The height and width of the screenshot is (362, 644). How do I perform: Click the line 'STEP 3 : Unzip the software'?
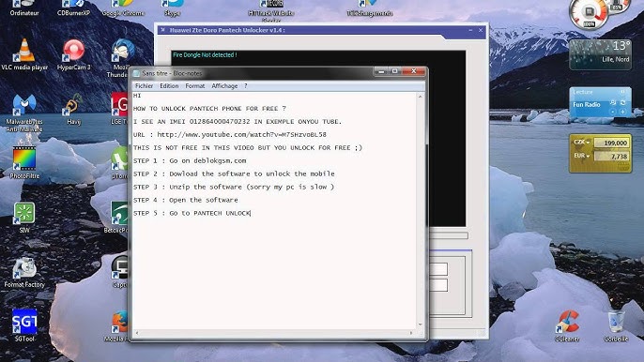[x=234, y=187]
